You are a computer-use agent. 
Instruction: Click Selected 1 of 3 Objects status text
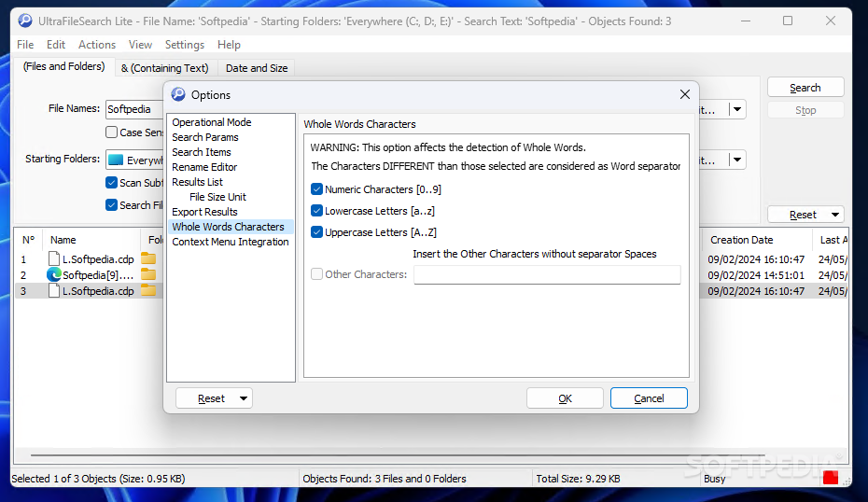pyautogui.click(x=98, y=479)
